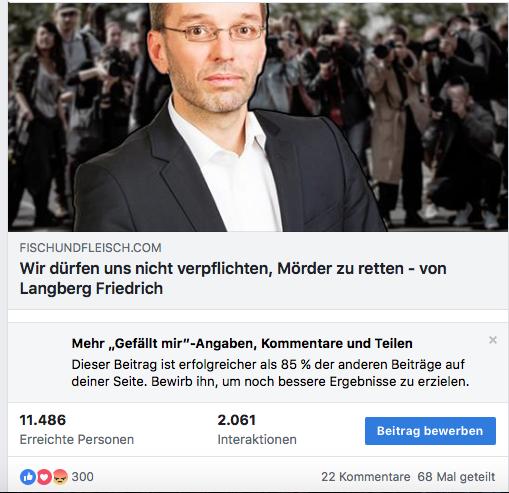Open the article preview image
Viewport: 509px width, 493px height.
[258, 117]
